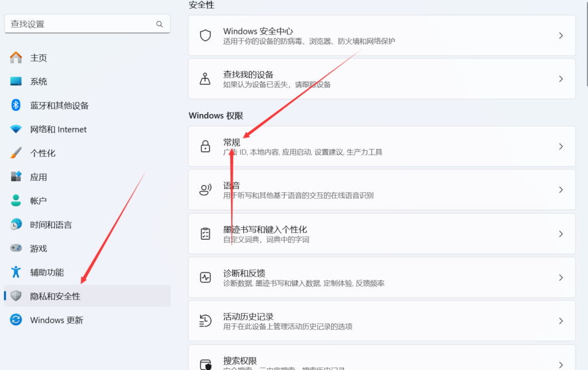Select 隐私和安全性 in sidebar

87,296
